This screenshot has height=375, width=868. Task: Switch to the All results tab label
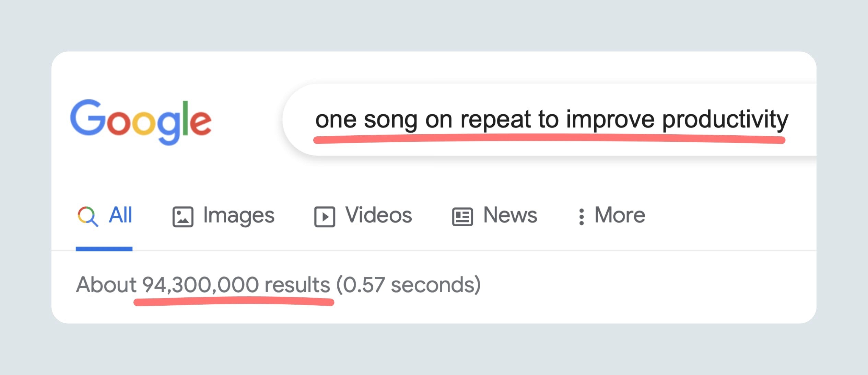click(120, 215)
